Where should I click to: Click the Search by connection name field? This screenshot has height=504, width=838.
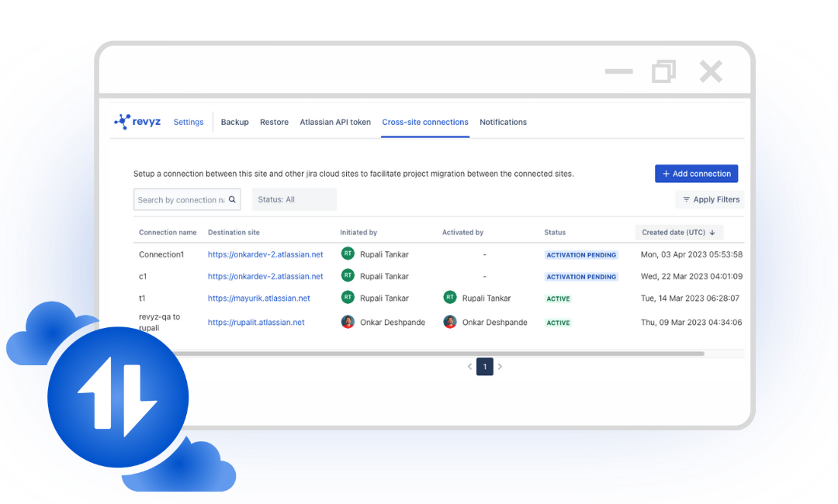point(181,200)
